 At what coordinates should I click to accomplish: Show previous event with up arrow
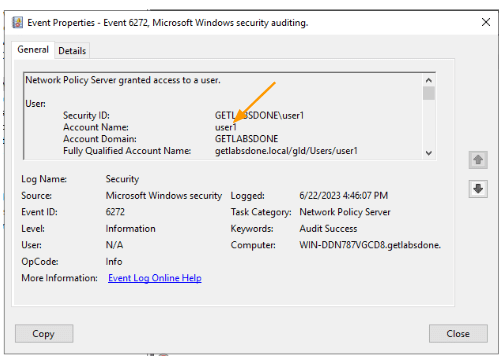[x=478, y=160]
